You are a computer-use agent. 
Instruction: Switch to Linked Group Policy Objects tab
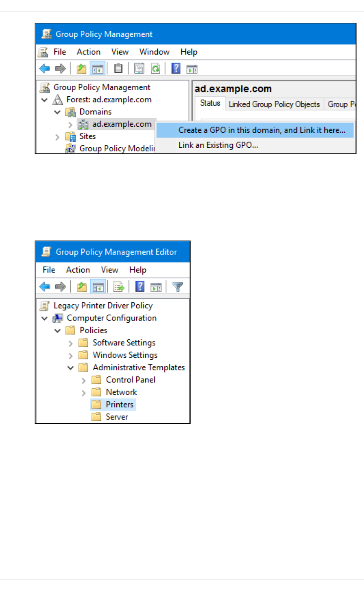(x=274, y=104)
